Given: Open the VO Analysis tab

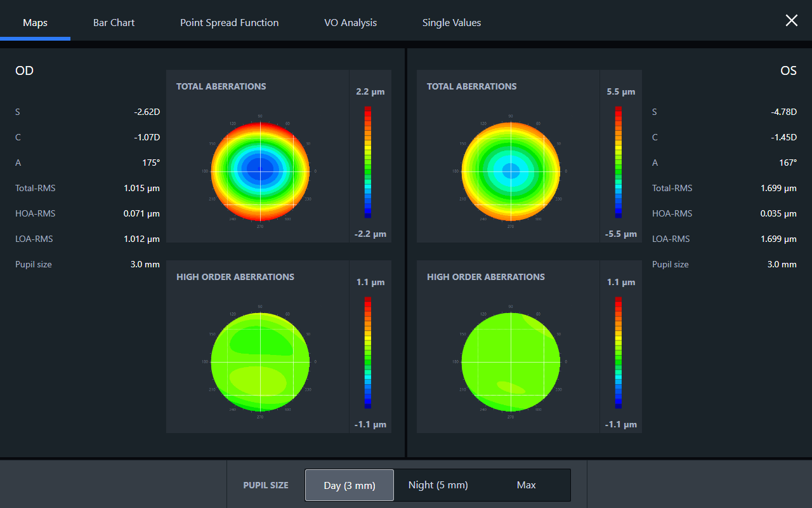Looking at the screenshot, I should [350, 22].
